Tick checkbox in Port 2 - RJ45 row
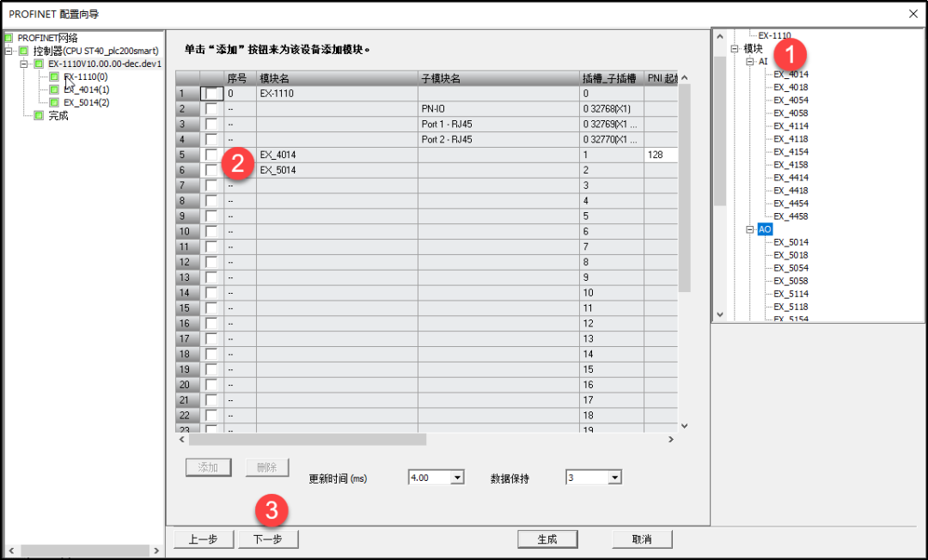This screenshot has width=928, height=560. pos(211,139)
